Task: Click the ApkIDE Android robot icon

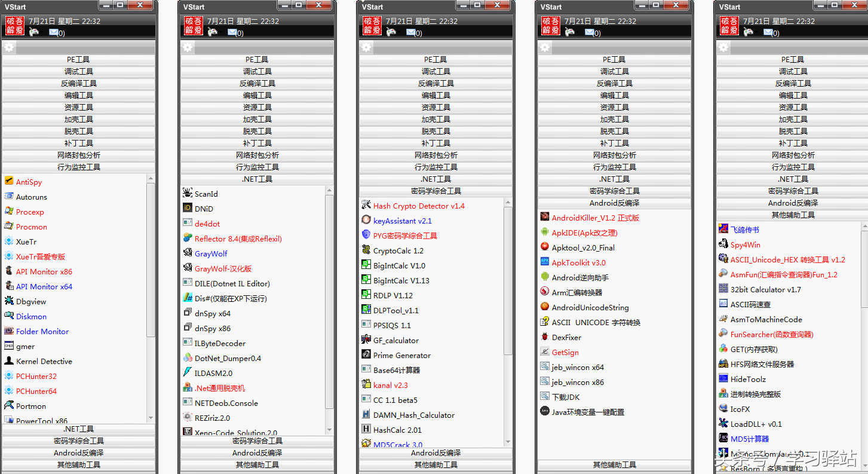Action: (x=545, y=233)
